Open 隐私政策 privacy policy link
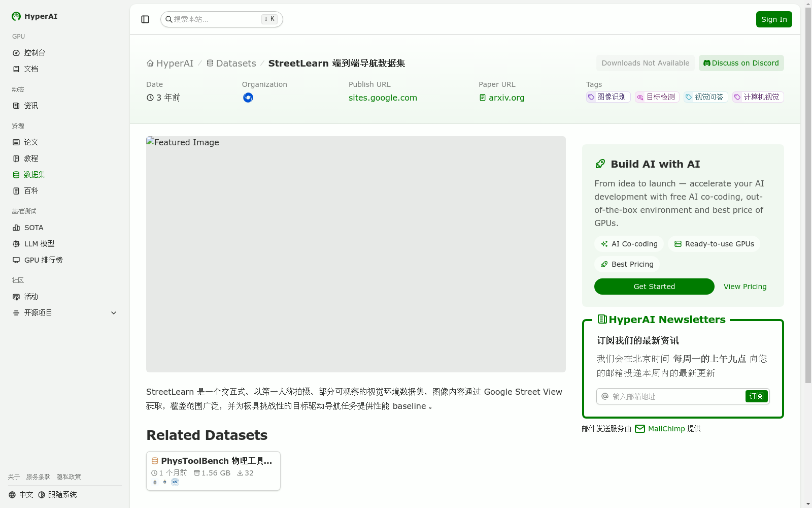Screen dimensions: 812x508 point(69,477)
